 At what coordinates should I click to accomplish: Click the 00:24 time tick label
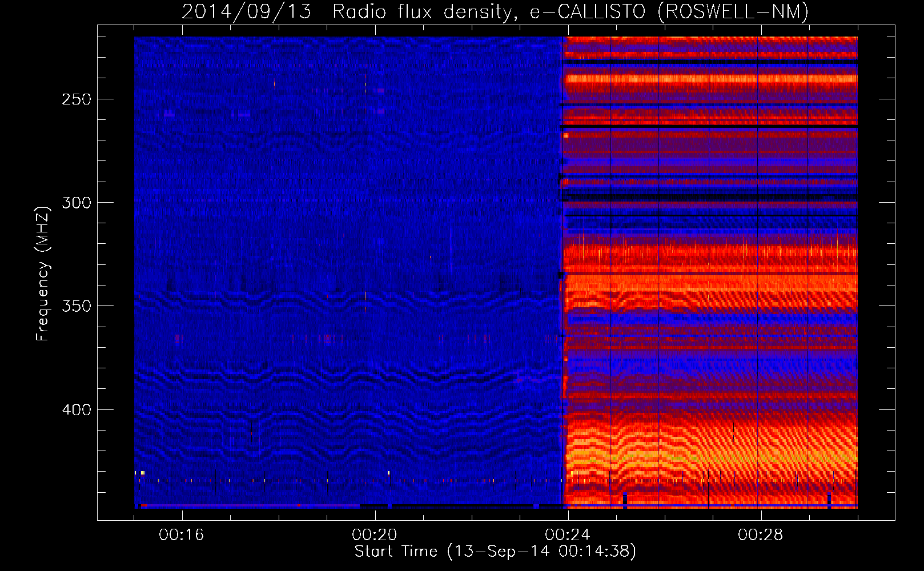pos(568,534)
